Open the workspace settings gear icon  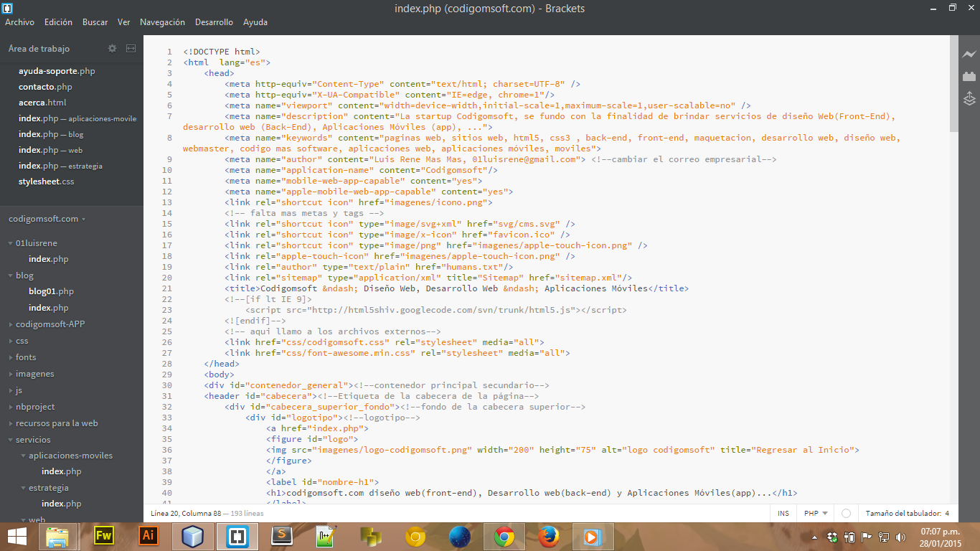tap(112, 48)
